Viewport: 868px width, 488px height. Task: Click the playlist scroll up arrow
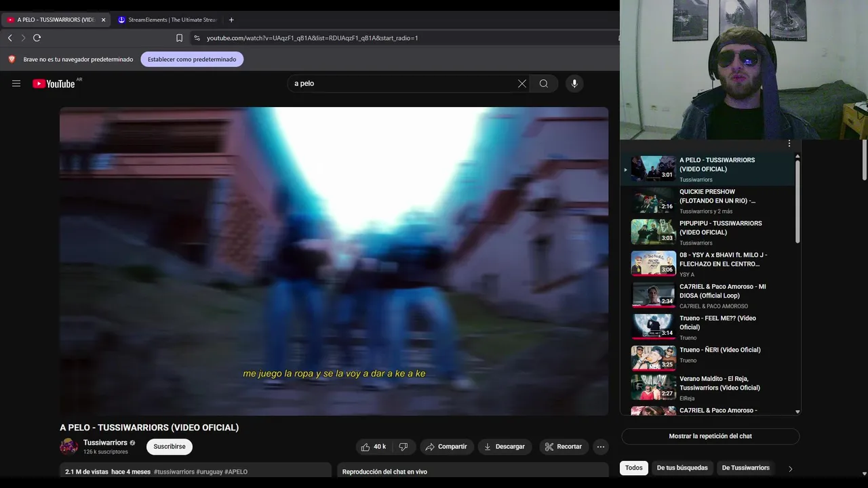click(x=797, y=157)
